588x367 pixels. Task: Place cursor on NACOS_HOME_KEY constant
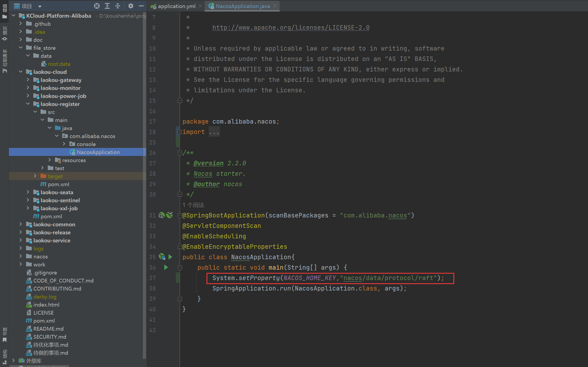pos(310,278)
